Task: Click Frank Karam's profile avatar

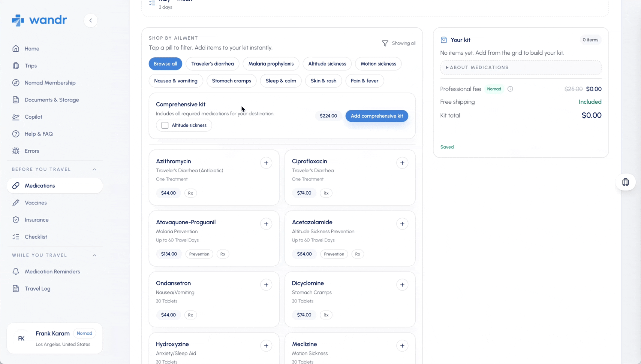Action: [21, 338]
